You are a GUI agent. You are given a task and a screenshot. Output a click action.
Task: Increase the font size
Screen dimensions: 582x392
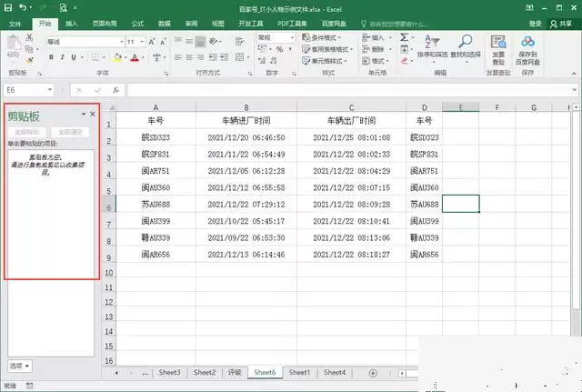(152, 42)
